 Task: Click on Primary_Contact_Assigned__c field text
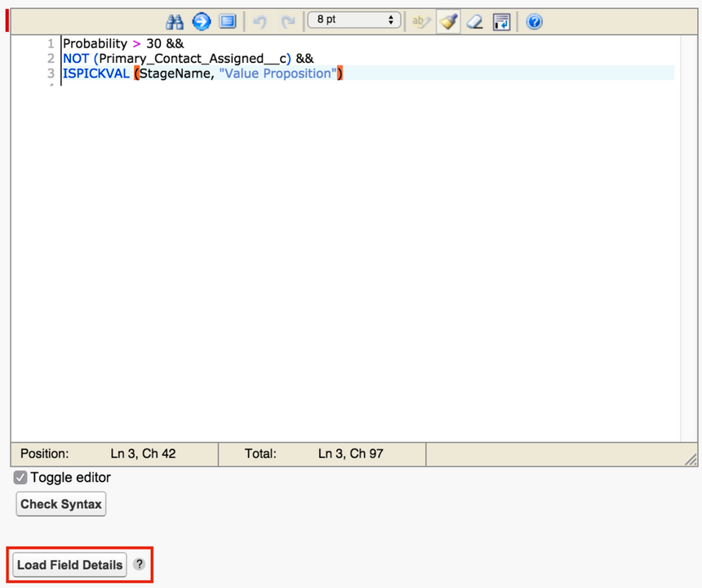(193, 59)
